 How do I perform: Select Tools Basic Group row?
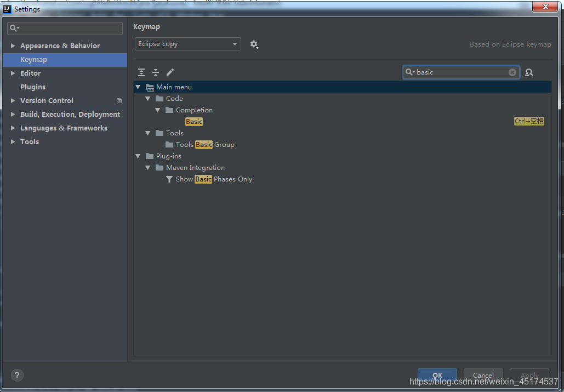pyautogui.click(x=343, y=145)
